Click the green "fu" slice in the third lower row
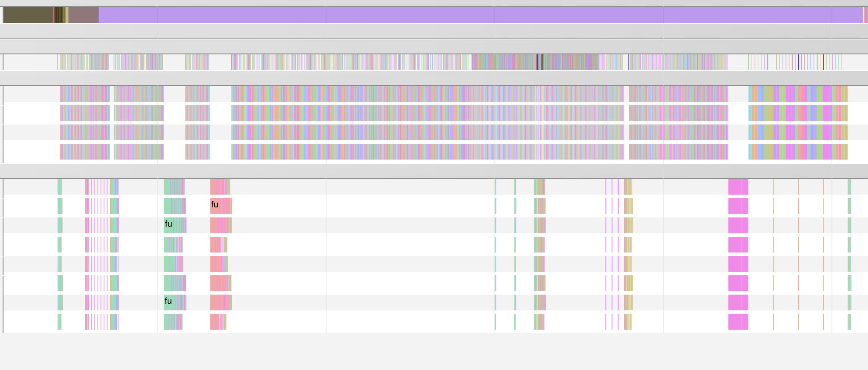868x370 pixels. pyautogui.click(x=168, y=225)
